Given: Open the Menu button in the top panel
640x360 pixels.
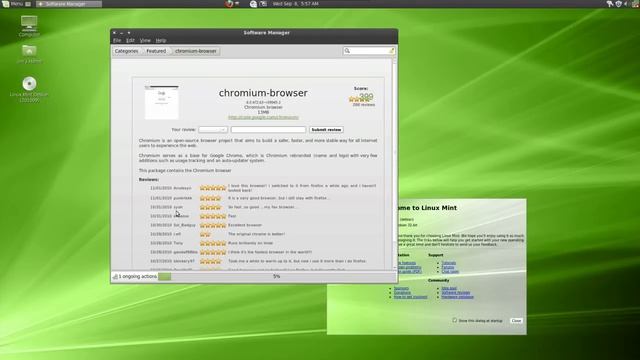Looking at the screenshot, I should (x=12, y=4).
